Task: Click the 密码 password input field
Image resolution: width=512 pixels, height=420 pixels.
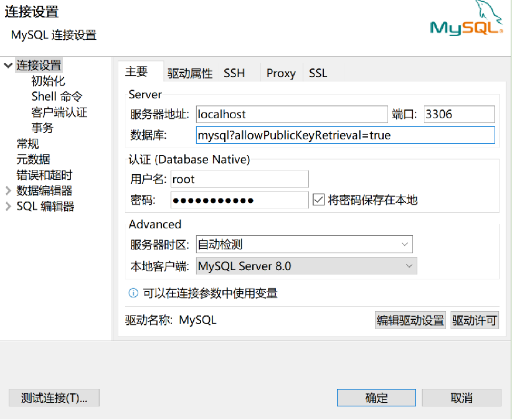Action: (240, 198)
